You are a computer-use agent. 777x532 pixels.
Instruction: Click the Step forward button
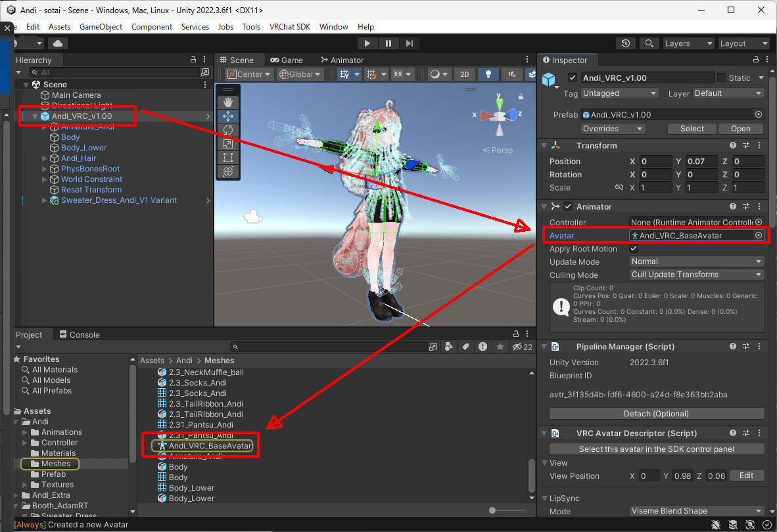click(x=410, y=43)
